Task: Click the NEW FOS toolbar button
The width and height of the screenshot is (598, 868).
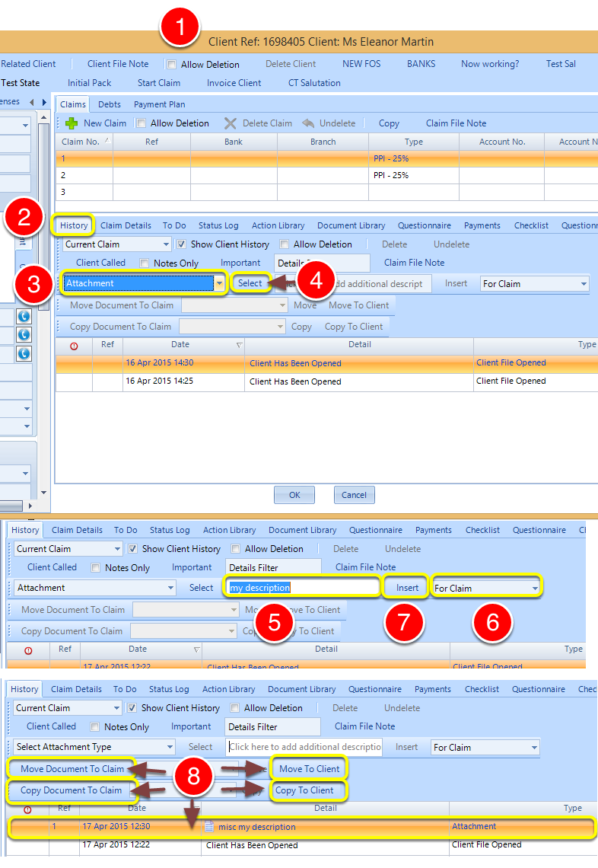Action: [362, 64]
